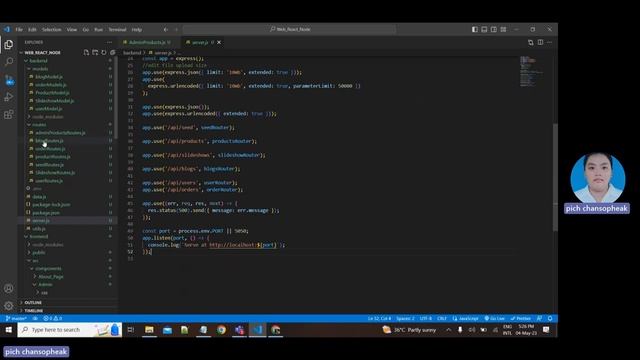Click New File icon in explorer header
The width and height of the screenshot is (640, 360).
(x=86, y=53)
